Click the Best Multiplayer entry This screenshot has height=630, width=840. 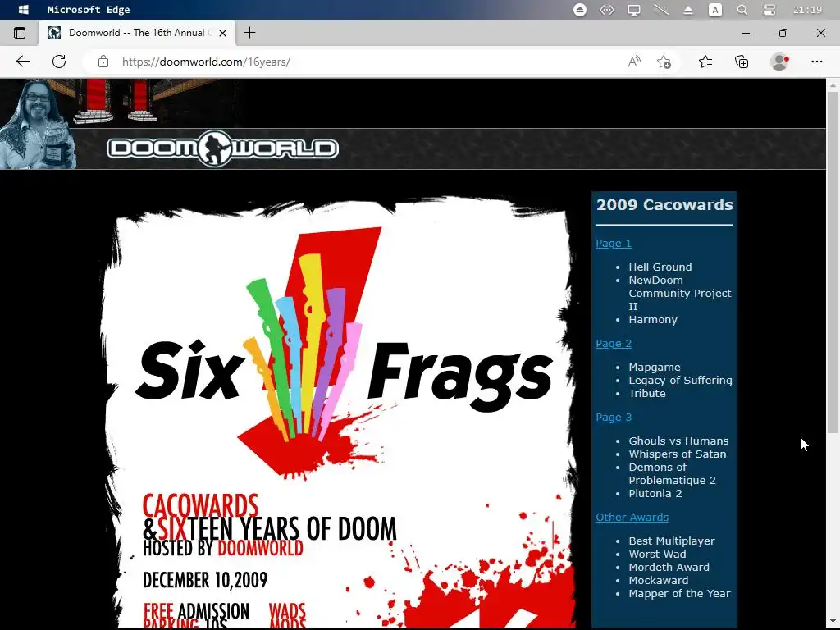coord(672,541)
